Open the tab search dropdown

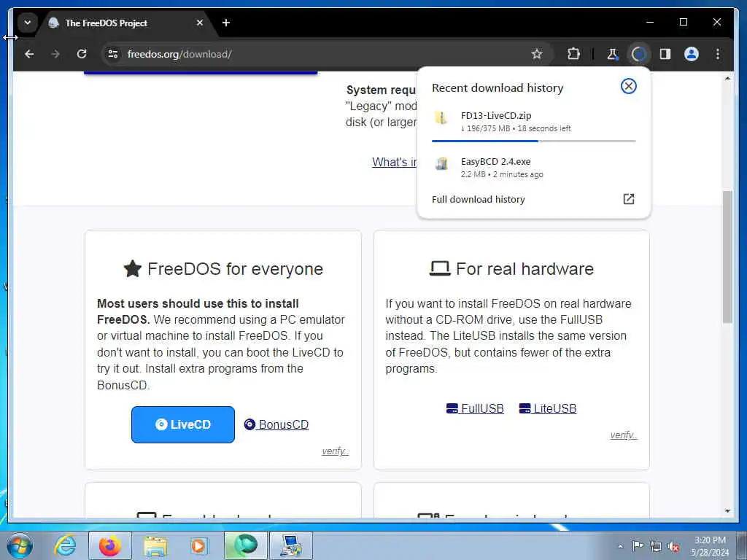click(28, 23)
